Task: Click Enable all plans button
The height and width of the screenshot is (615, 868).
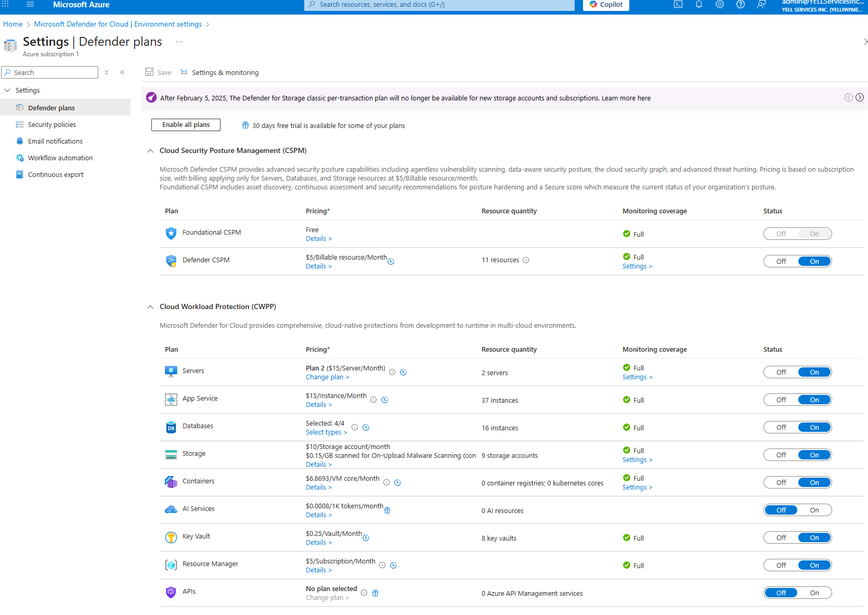Action: click(x=186, y=125)
